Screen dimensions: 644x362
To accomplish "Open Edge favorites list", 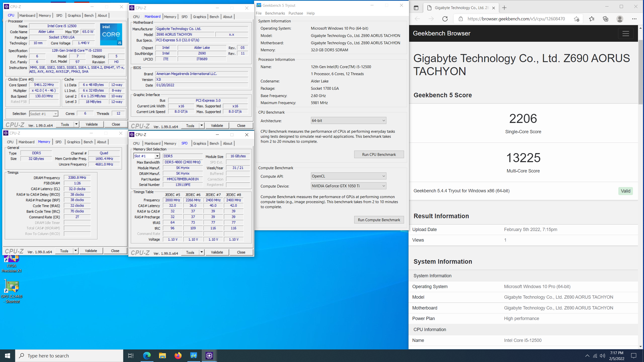I will [592, 19].
